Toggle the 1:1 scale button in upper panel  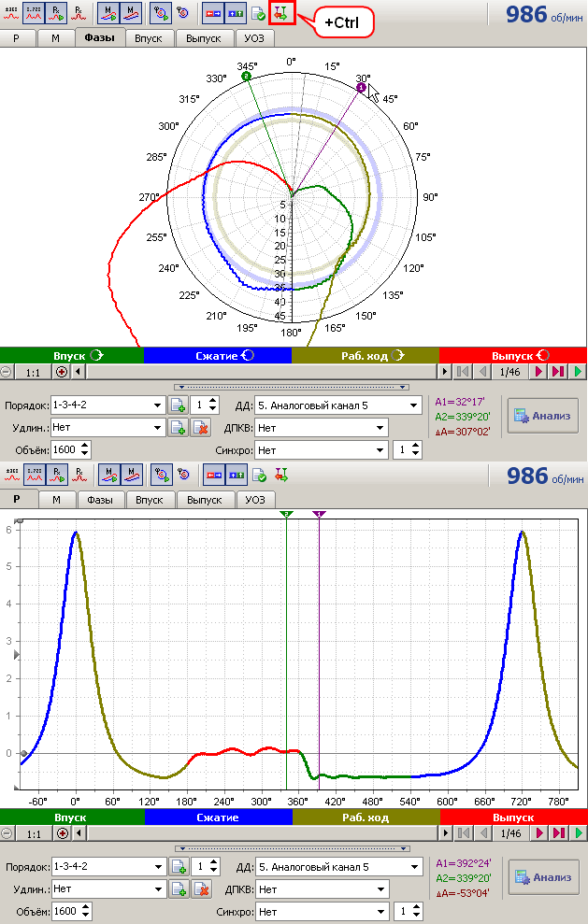pos(33,372)
